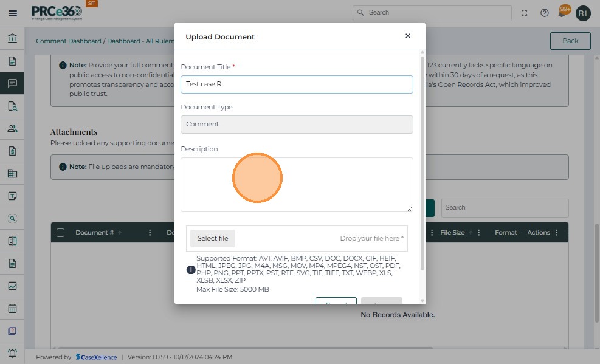This screenshot has width=600, height=364.
Task: Click the Document Title input field
Action: 297,84
